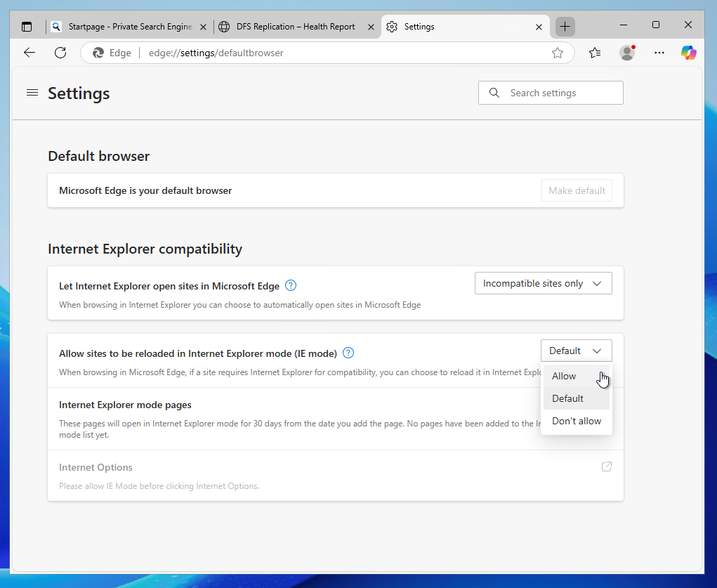Open Settings and more ellipsis menu

[x=659, y=53]
